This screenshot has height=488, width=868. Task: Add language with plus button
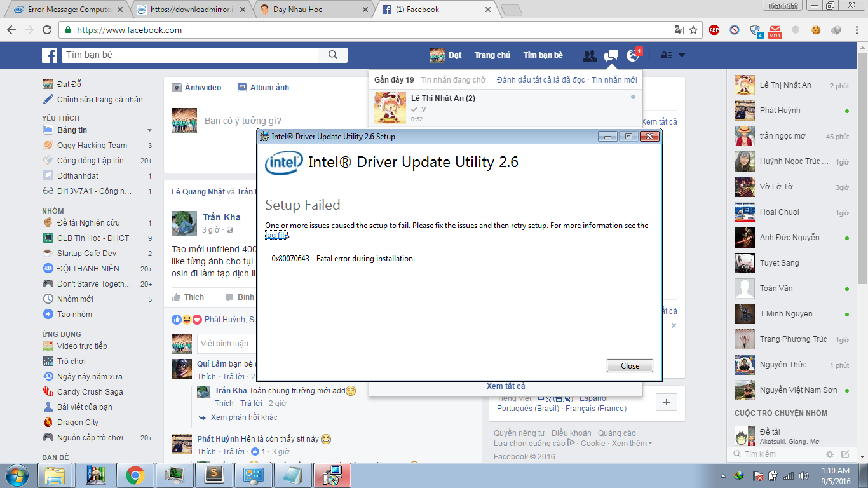(667, 402)
